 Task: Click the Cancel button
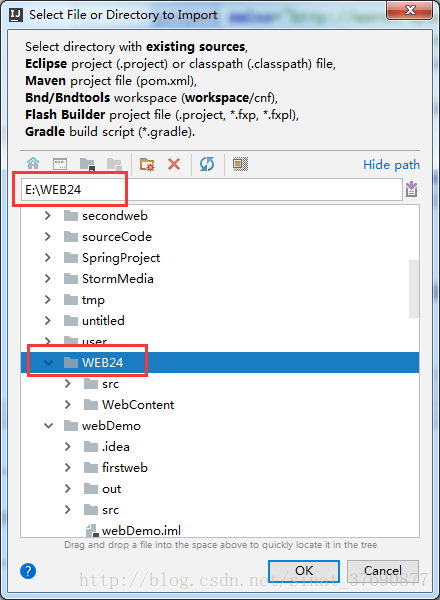383,571
